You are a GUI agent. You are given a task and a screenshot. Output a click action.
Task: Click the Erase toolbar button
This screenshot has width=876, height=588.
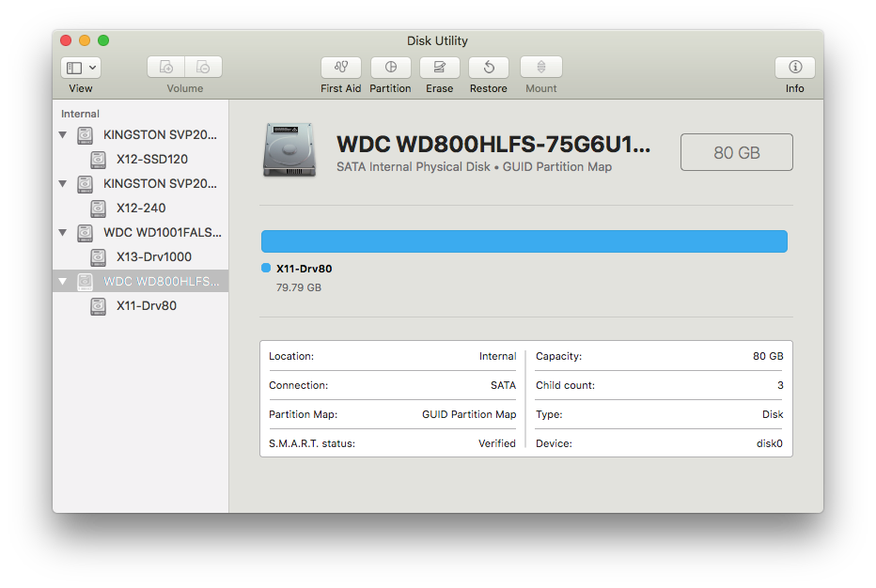440,68
